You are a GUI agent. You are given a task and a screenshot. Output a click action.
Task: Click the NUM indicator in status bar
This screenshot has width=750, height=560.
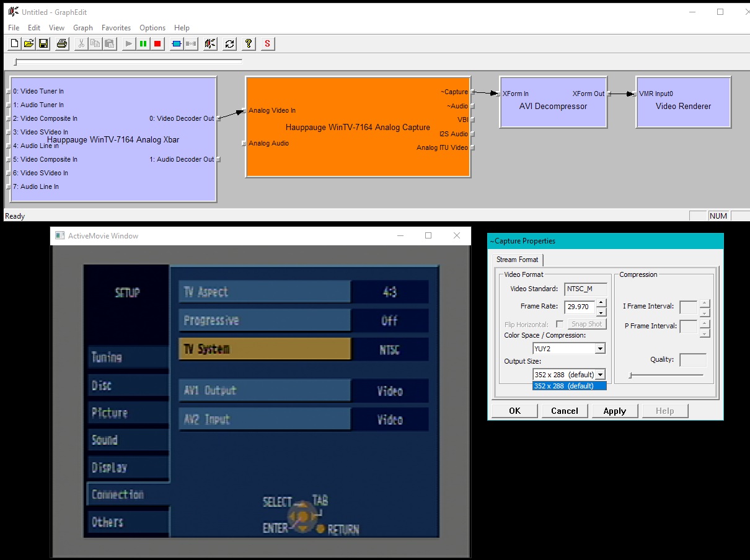718,216
